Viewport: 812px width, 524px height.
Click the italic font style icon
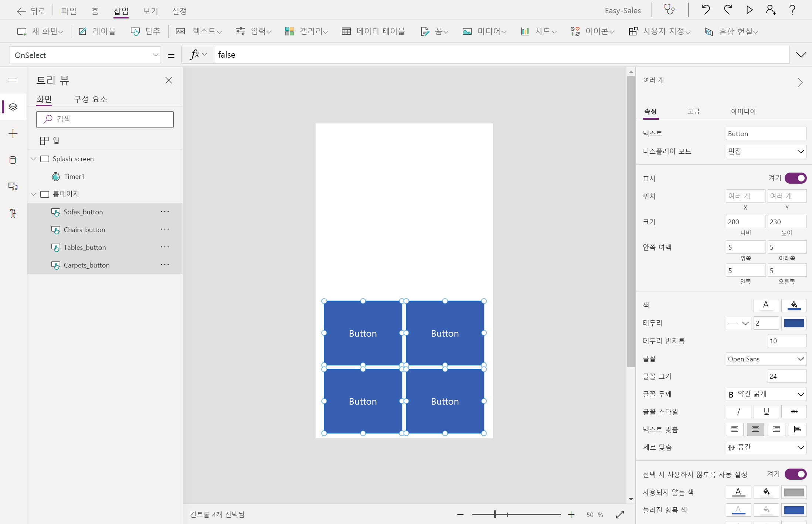(x=738, y=411)
